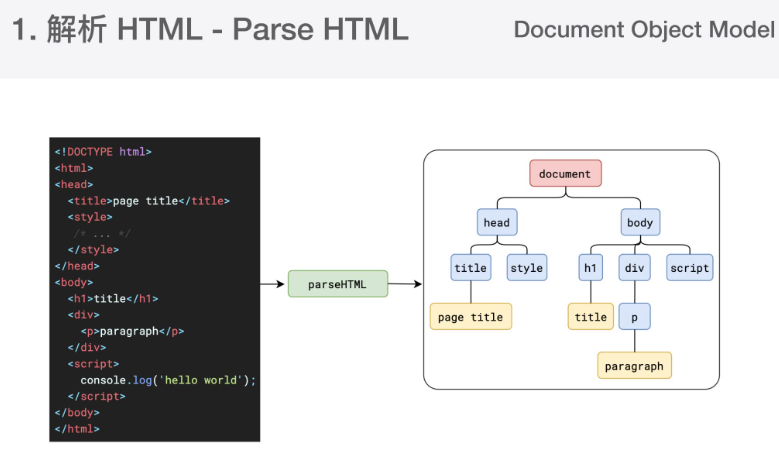Click the CSS comment line inside style tag
Screen dimensions: 779x461
[102, 233]
